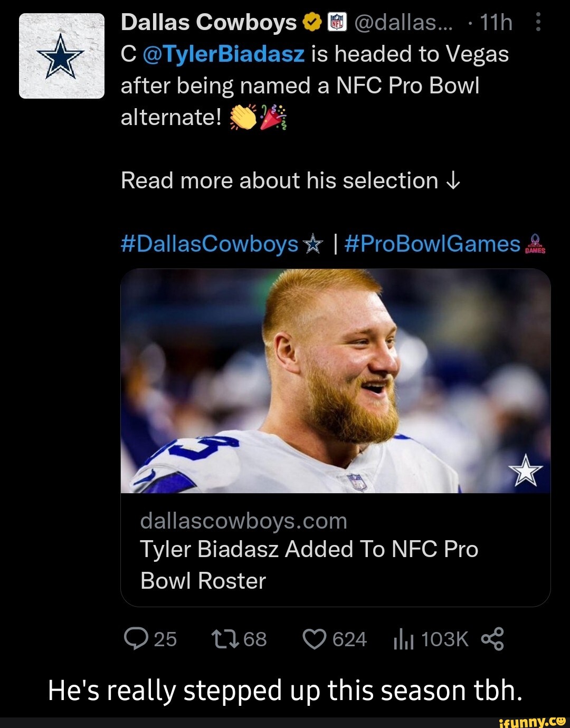Screen dimensions: 570x728
Task: Open the Dallas Cowboys profile avatar
Action: [x=62, y=56]
